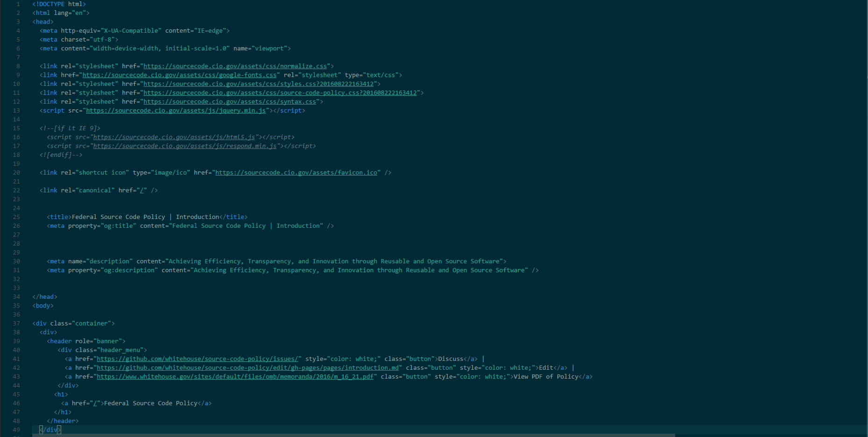Click the opening <head> tag
Screen dimensions: 868x437
[43, 22]
